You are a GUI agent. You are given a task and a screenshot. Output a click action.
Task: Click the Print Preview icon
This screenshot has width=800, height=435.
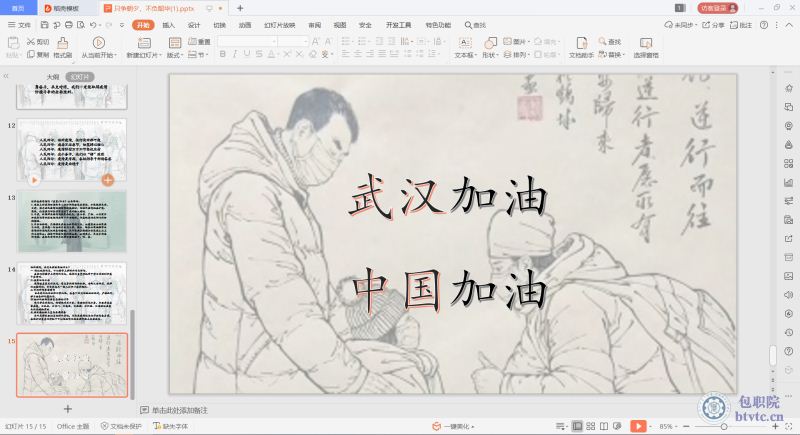pos(81,25)
